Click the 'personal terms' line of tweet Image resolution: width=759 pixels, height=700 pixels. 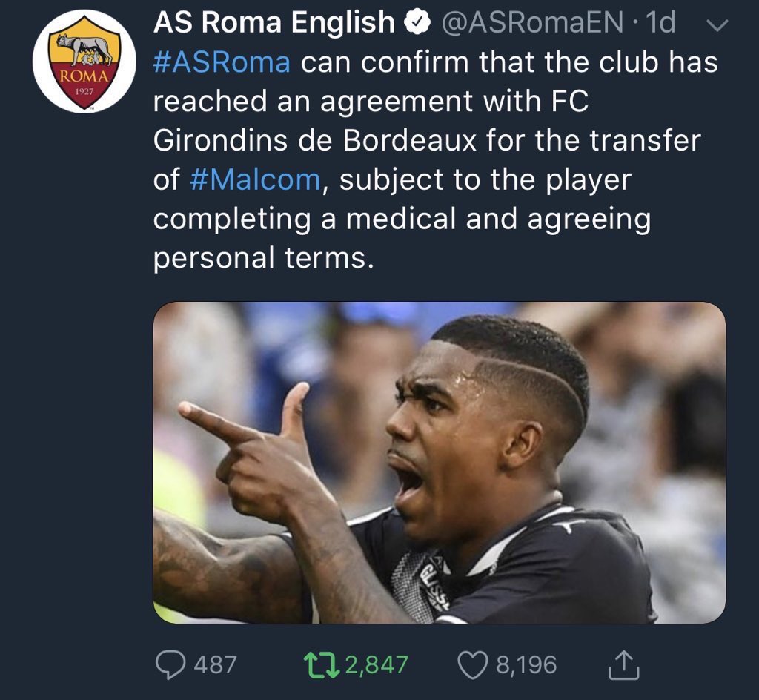(264, 257)
